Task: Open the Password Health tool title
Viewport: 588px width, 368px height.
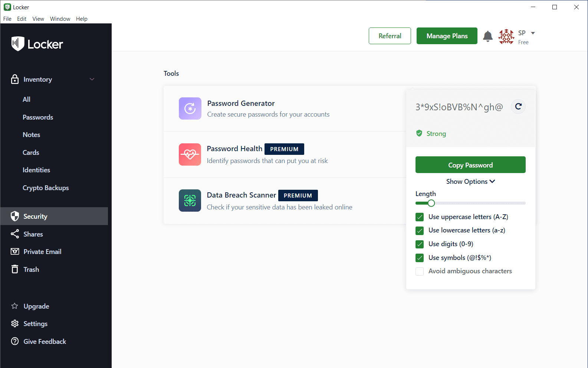Action: 234,149
